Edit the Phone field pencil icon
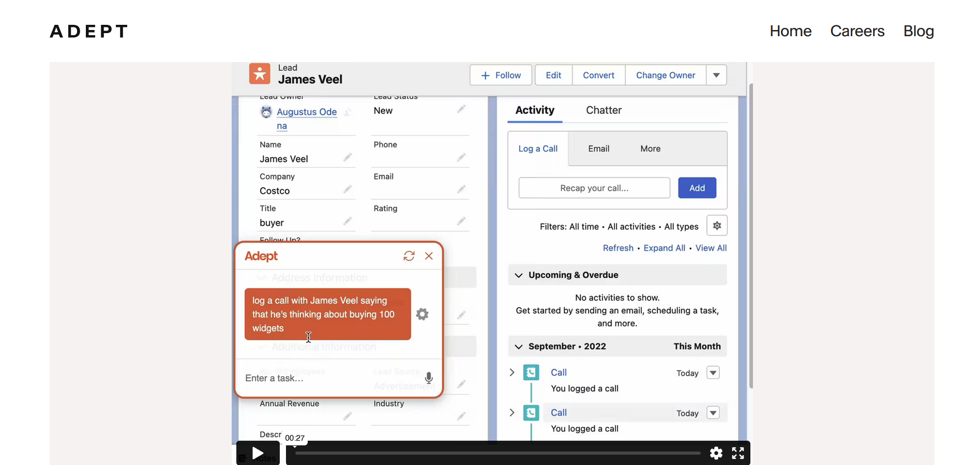The image size is (980, 465). [x=461, y=157]
